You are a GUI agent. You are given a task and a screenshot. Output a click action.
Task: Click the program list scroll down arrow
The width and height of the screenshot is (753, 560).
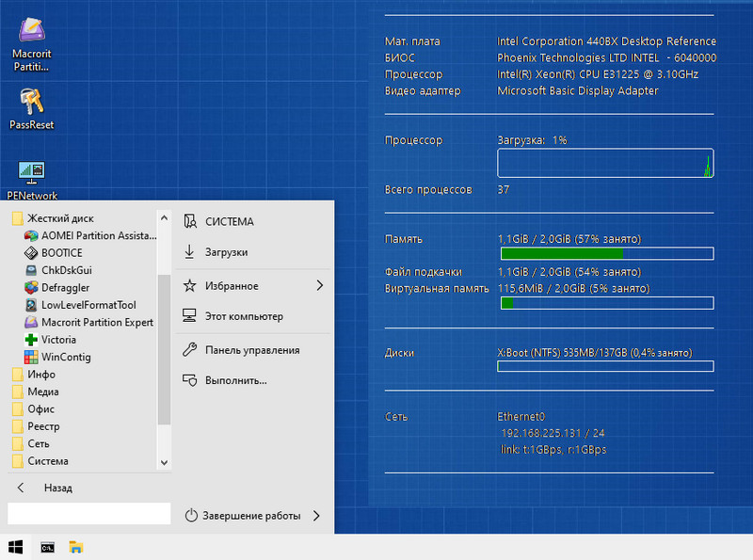point(164,462)
